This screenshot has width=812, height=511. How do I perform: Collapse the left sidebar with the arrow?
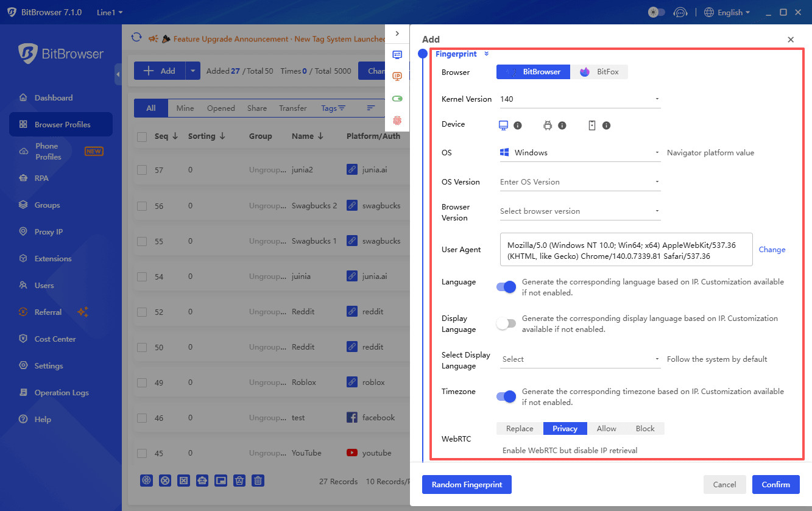(x=118, y=74)
